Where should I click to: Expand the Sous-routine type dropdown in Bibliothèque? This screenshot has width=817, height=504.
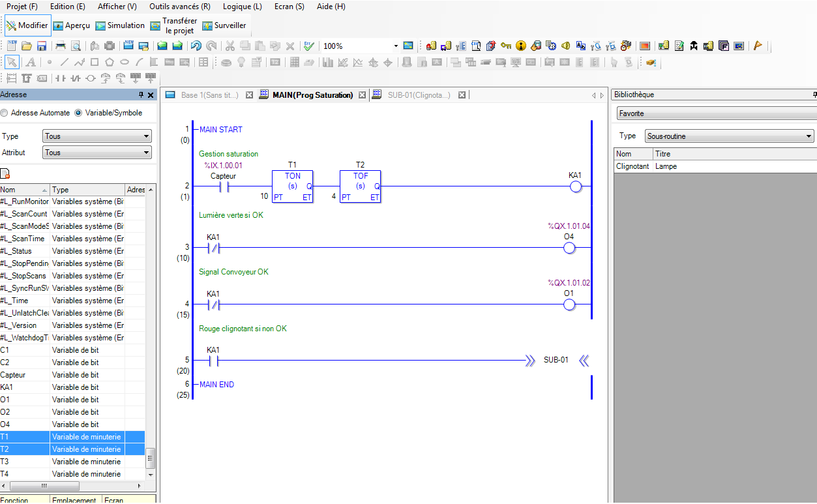point(729,136)
